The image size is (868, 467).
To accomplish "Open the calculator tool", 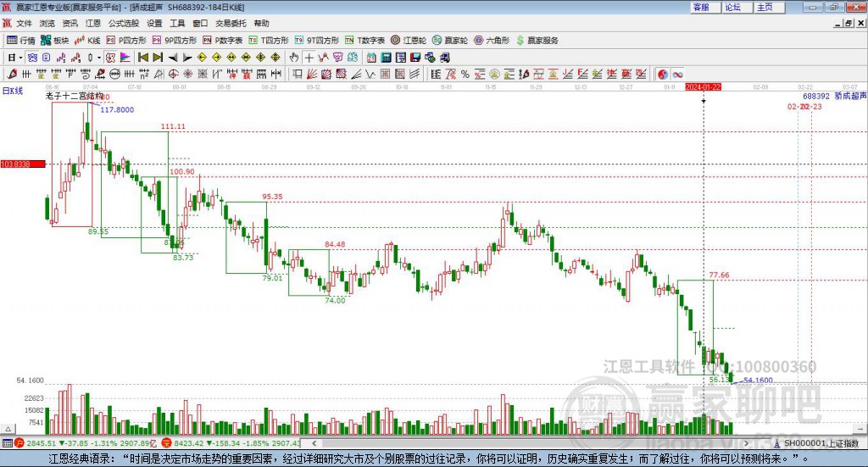I will [x=386, y=58].
